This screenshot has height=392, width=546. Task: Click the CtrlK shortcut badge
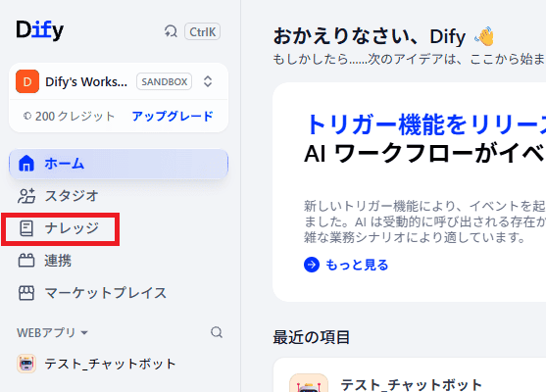point(202,32)
